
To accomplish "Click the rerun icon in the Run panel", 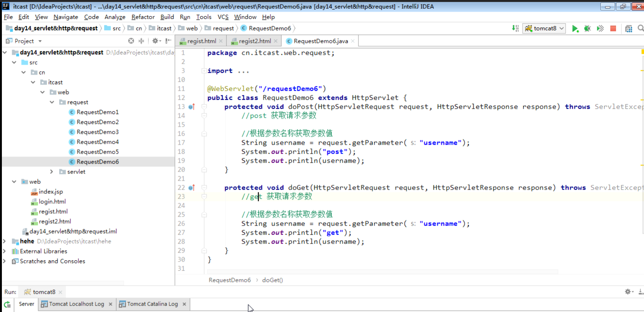I will coord(7,304).
